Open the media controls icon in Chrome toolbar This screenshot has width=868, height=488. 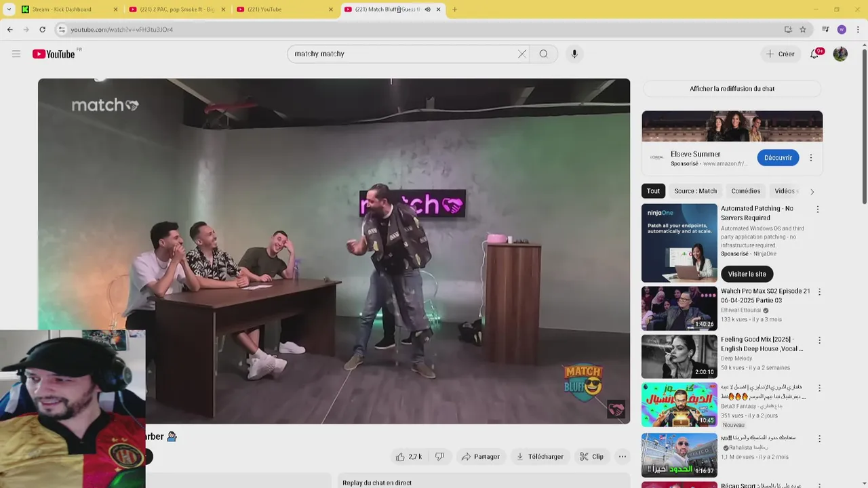coord(825,29)
